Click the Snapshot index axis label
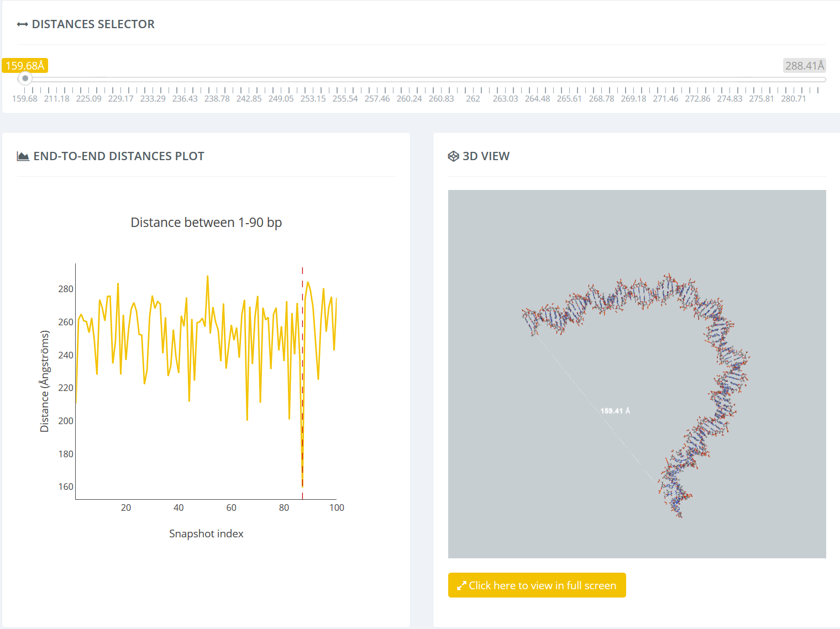Image resolution: width=840 pixels, height=629 pixels. coord(206,533)
